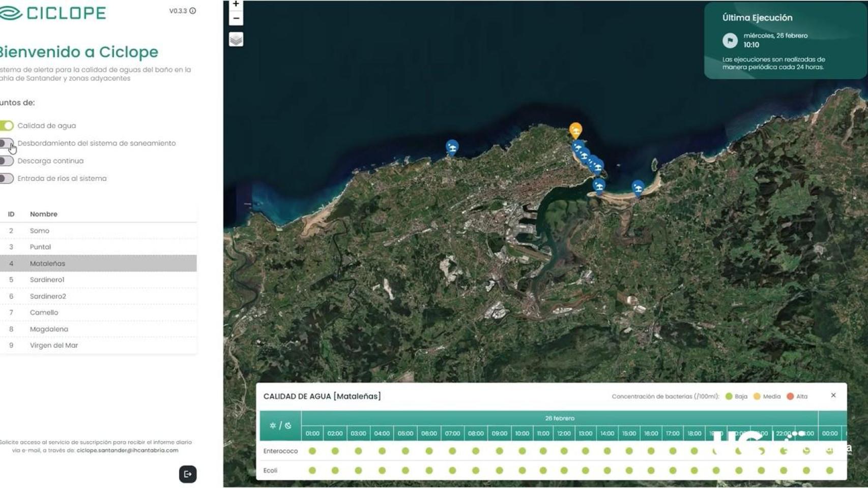Image resolution: width=868 pixels, height=488 pixels.
Task: Open the logout icon at bottom left
Action: pos(187,474)
